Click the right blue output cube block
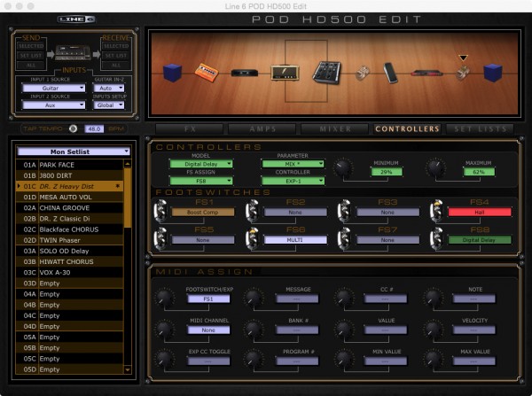Viewport: 532px width, 396px height. (493, 73)
